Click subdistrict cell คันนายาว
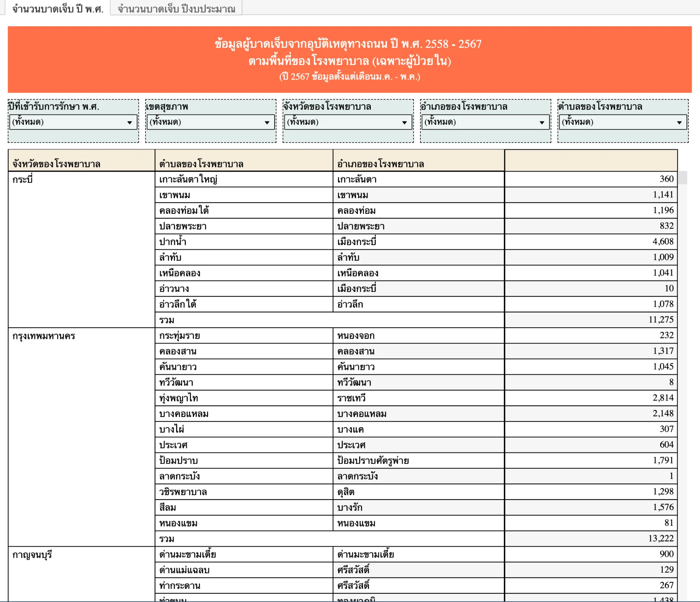Screen dimensions: 700x602 244,367
